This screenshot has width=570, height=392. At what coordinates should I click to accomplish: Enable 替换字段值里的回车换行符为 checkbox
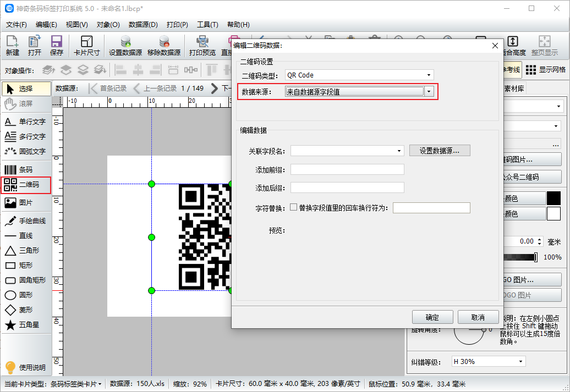click(294, 207)
